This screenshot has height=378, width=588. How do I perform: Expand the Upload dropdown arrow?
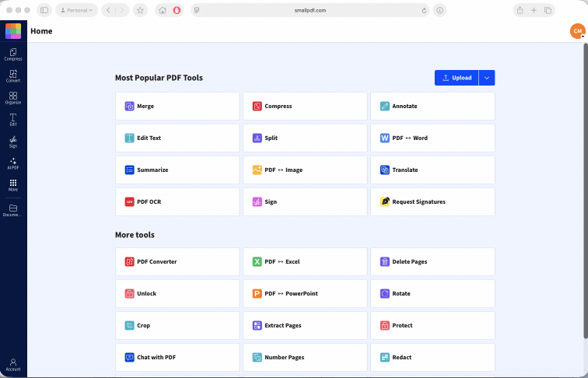(x=487, y=78)
